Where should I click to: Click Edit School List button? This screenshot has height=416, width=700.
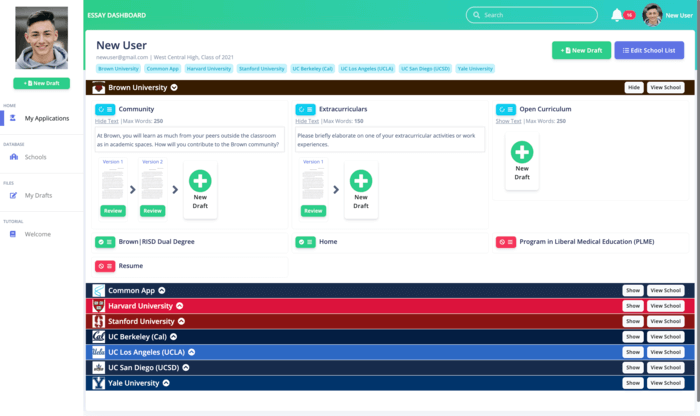pyautogui.click(x=649, y=50)
